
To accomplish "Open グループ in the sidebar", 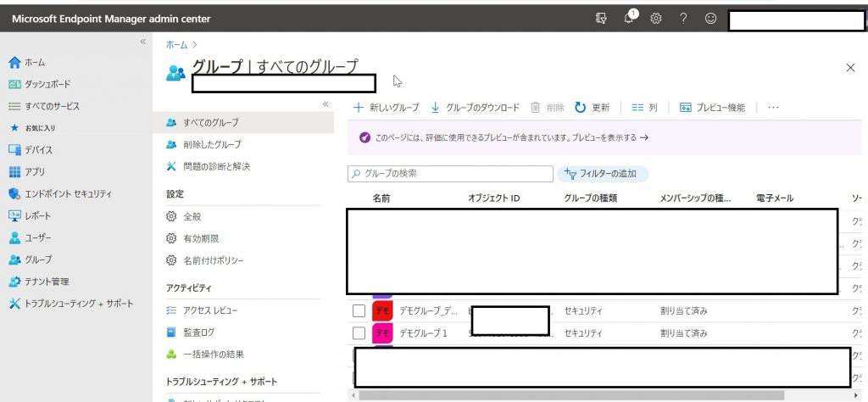I will [31, 260].
